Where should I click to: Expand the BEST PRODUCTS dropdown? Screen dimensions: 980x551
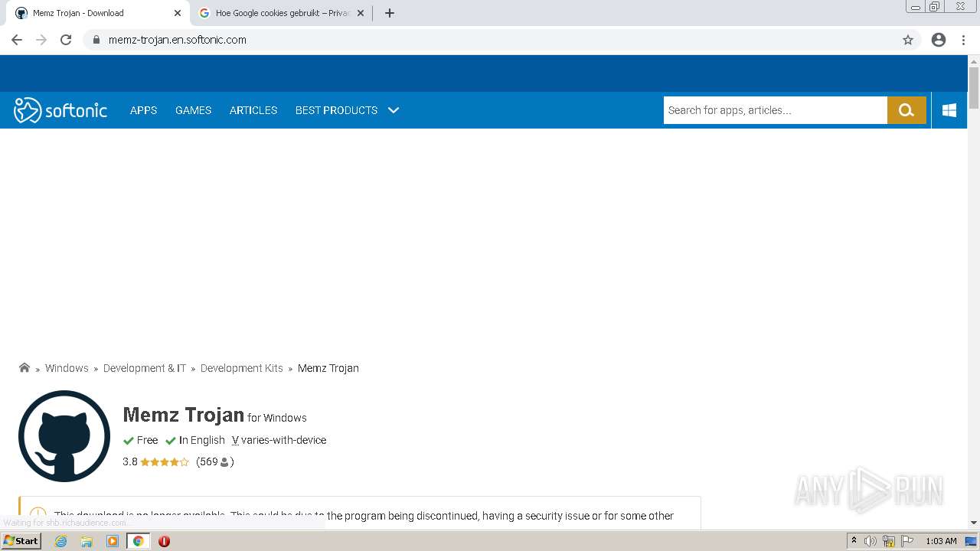[x=347, y=110]
